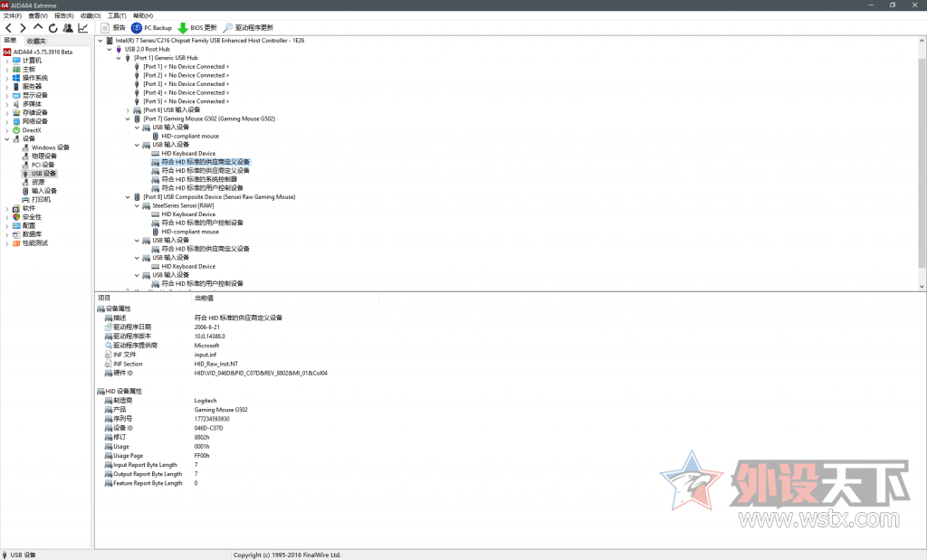
Task: Expand the 计算机 node chevron
Action: point(7,61)
